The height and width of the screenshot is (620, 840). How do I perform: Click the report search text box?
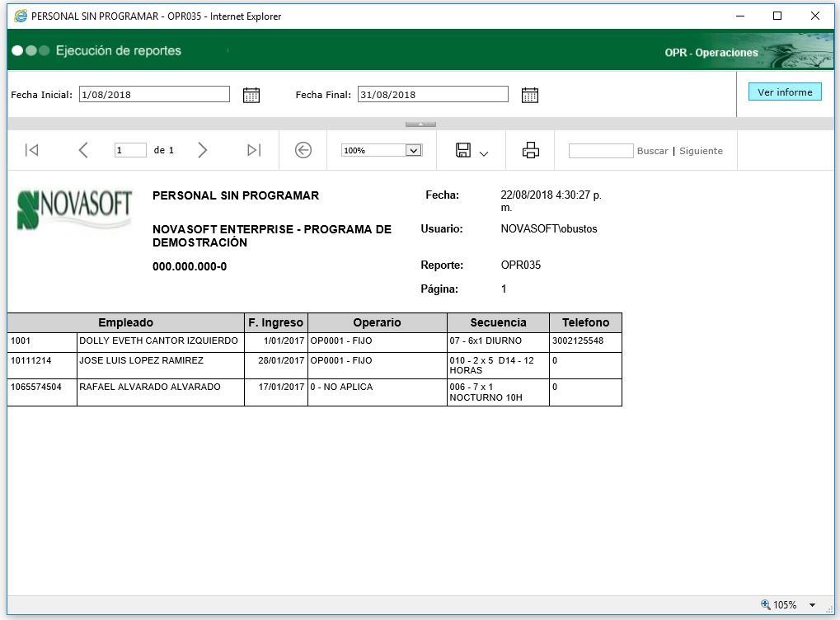[x=601, y=151]
